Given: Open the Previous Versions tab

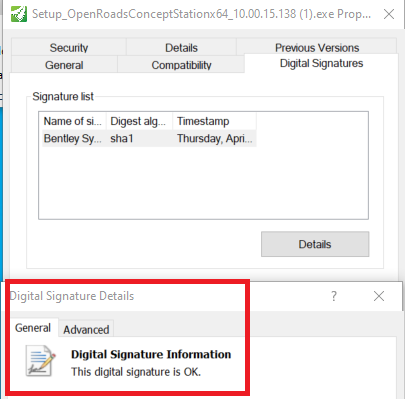Looking at the screenshot, I should pyautogui.click(x=317, y=47).
